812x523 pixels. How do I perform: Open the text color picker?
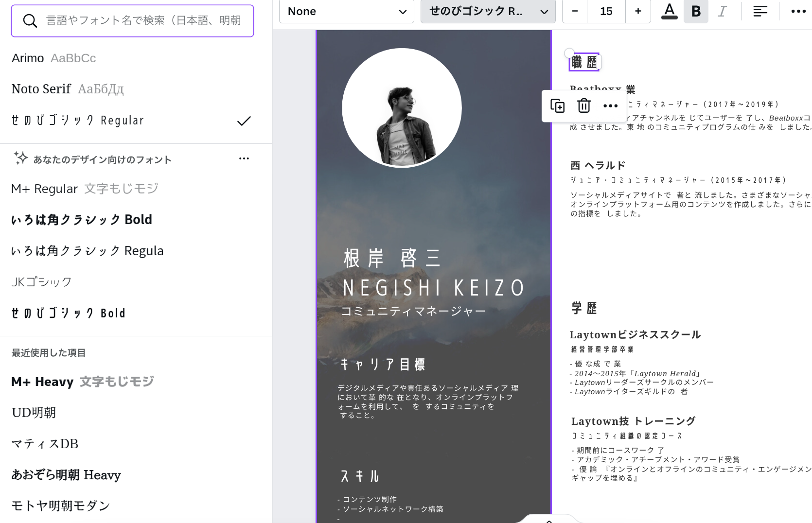(670, 11)
